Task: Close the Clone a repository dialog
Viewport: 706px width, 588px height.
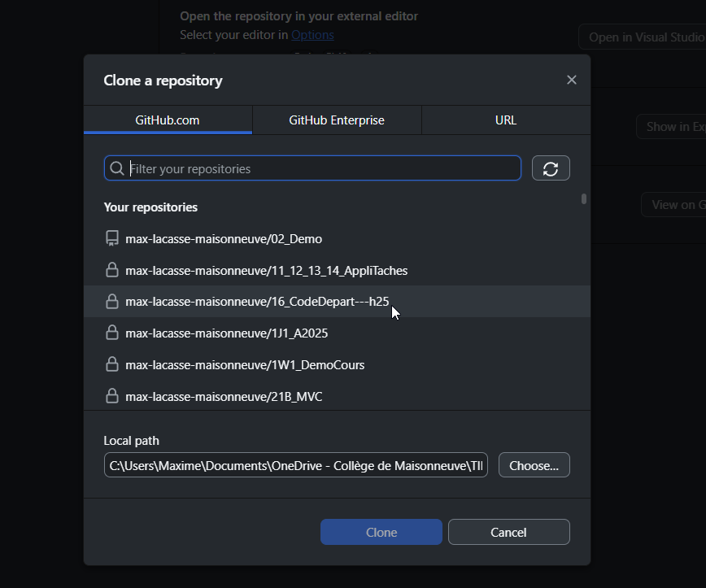Action: (571, 81)
